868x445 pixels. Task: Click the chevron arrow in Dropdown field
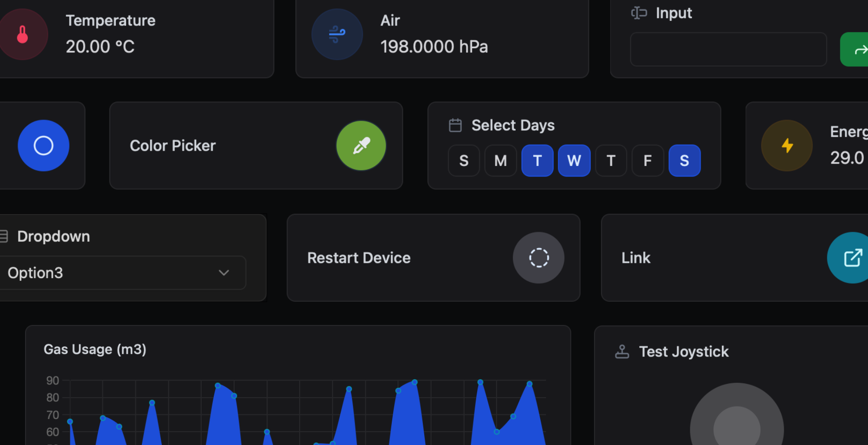coord(224,273)
